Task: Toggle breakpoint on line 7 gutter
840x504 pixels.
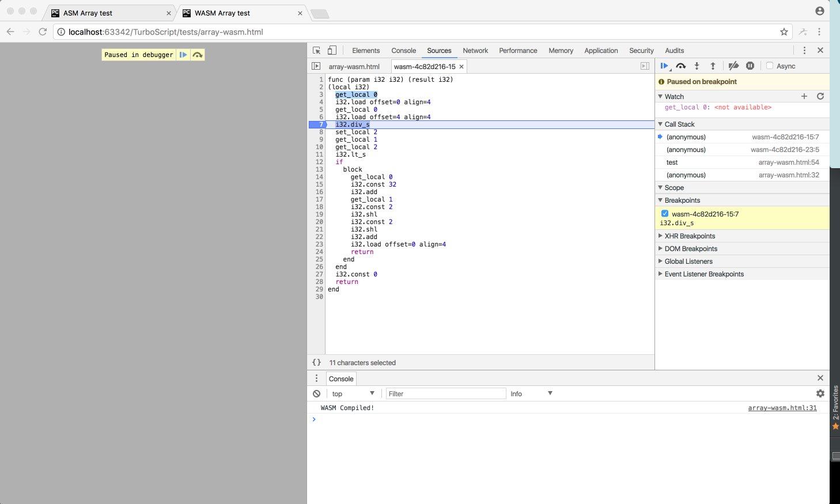Action: click(x=317, y=124)
